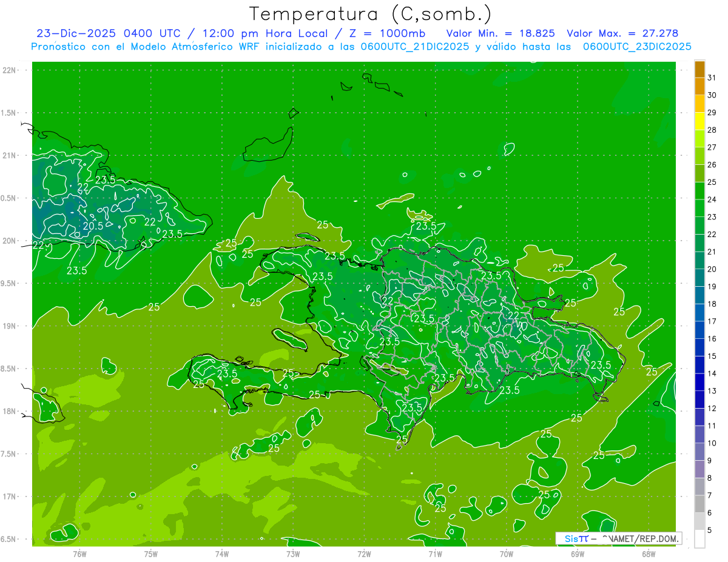Click the color scale label 6
The width and height of the screenshot is (728, 562).
[710, 513]
